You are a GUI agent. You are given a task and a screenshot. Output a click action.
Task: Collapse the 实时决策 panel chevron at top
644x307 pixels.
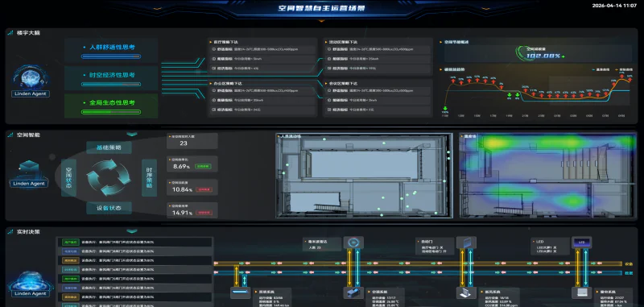pos(131,231)
